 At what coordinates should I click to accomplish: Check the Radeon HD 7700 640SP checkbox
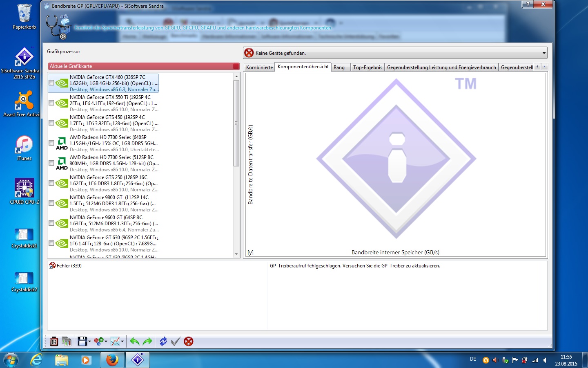pyautogui.click(x=51, y=143)
